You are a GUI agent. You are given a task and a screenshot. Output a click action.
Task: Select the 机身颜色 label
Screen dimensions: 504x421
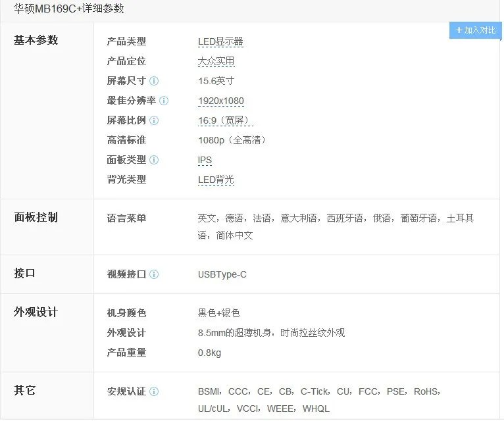126,313
